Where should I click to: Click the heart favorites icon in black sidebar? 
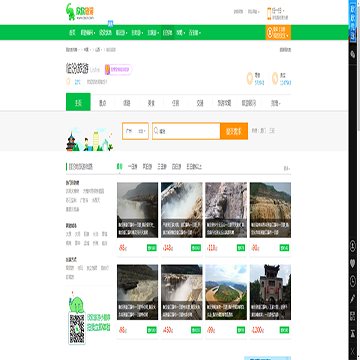(x=353, y=264)
